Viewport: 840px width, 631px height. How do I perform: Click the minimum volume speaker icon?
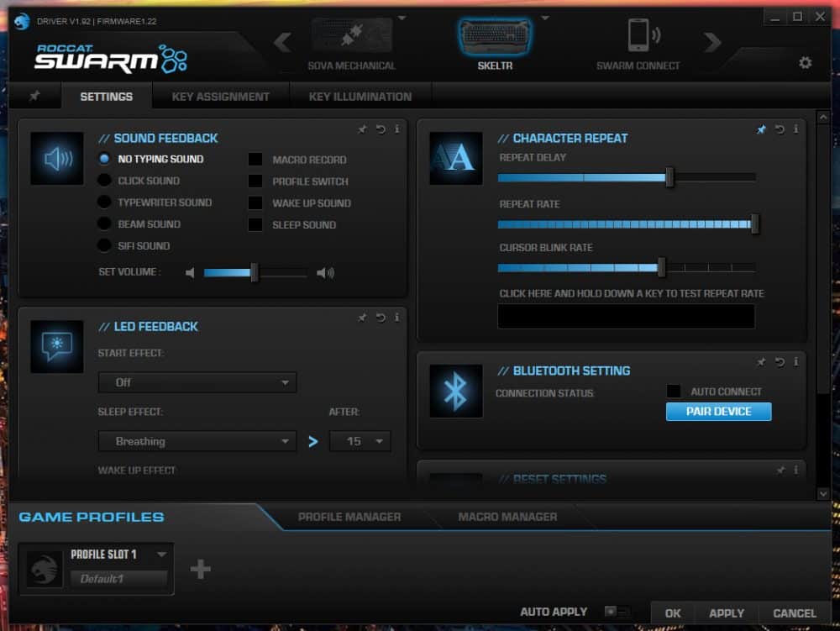190,272
